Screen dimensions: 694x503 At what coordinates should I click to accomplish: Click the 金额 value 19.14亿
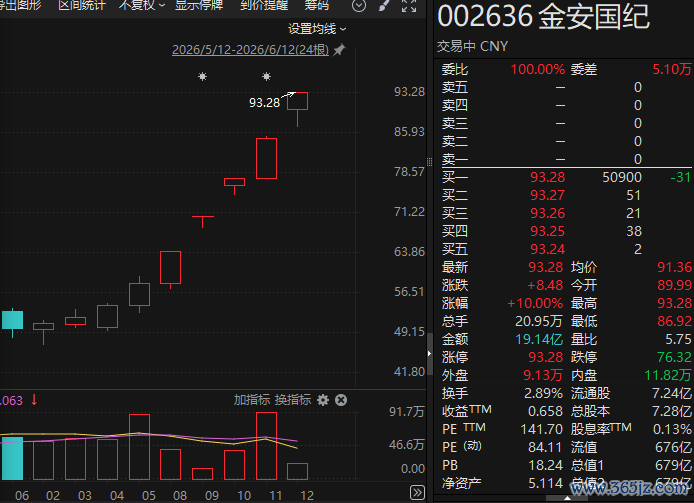[x=539, y=340]
